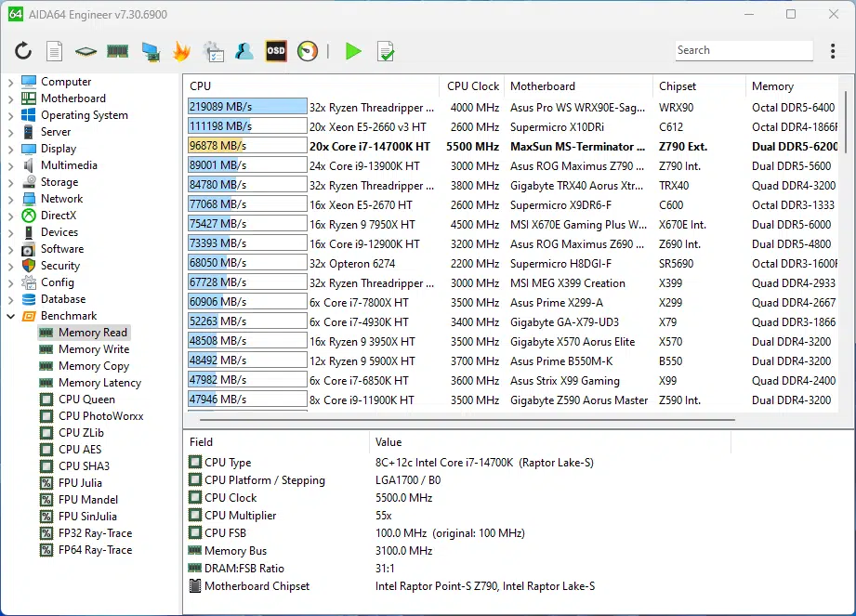Select the 20x Xeon E5-2660 v3 HT row
856x616 pixels.
(x=513, y=126)
